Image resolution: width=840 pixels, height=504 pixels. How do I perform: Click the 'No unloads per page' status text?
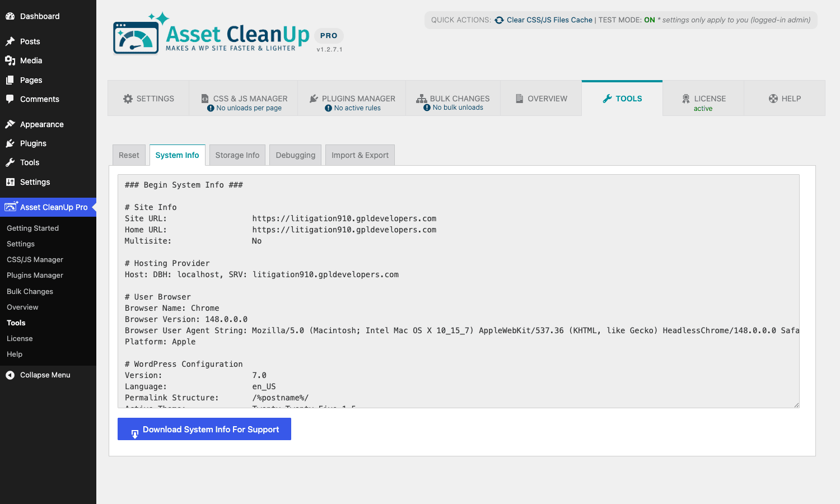coord(249,108)
